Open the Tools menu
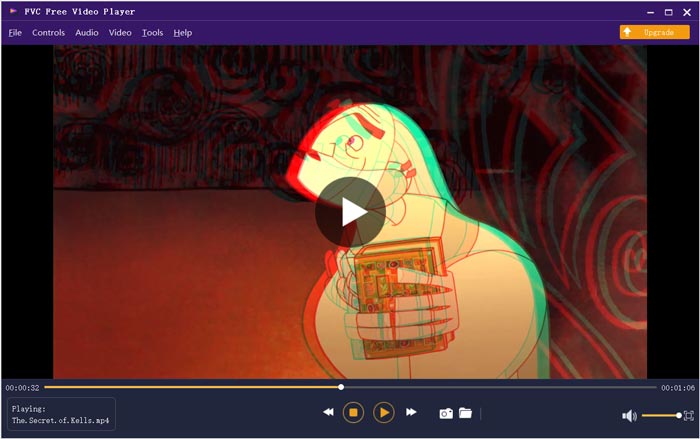The image size is (700, 439). pyautogui.click(x=152, y=33)
